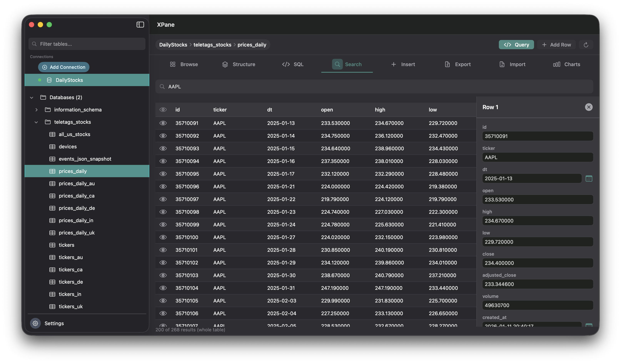Click the adjusted_close field 233.344600
This screenshot has height=364, width=621.
538,284
